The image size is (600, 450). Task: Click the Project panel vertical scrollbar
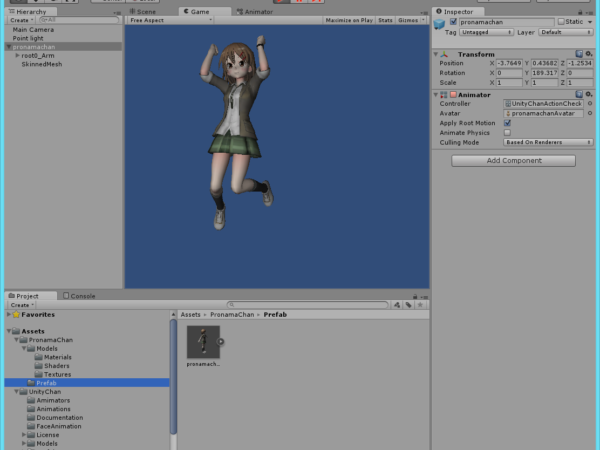click(173, 377)
